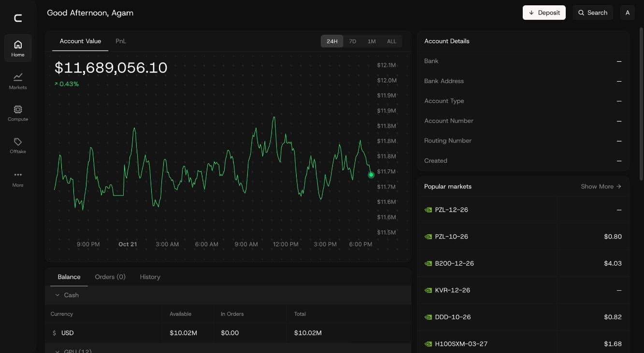Screen dimensions: 644x353
Task: Switch chart range to ALL
Action: pos(391,42)
